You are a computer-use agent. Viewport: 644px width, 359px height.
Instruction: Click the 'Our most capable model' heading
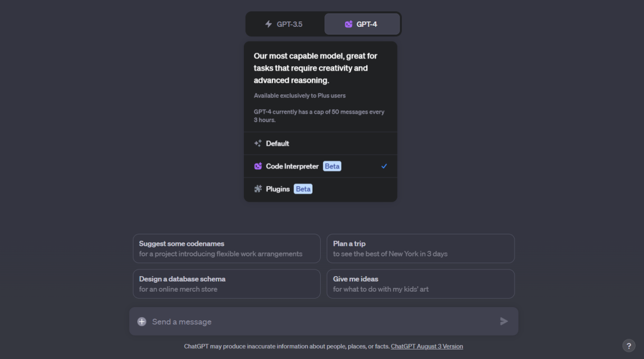(x=315, y=68)
